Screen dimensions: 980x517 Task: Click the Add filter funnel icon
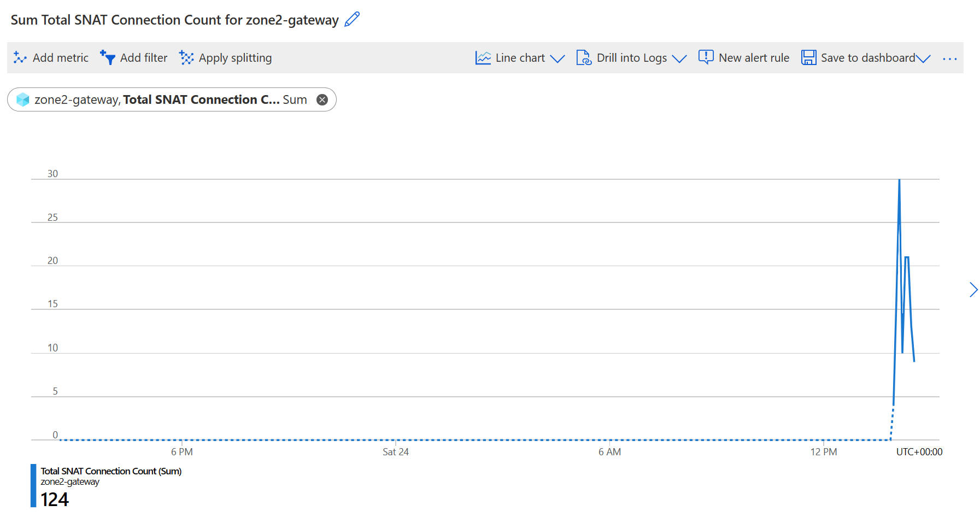(107, 57)
